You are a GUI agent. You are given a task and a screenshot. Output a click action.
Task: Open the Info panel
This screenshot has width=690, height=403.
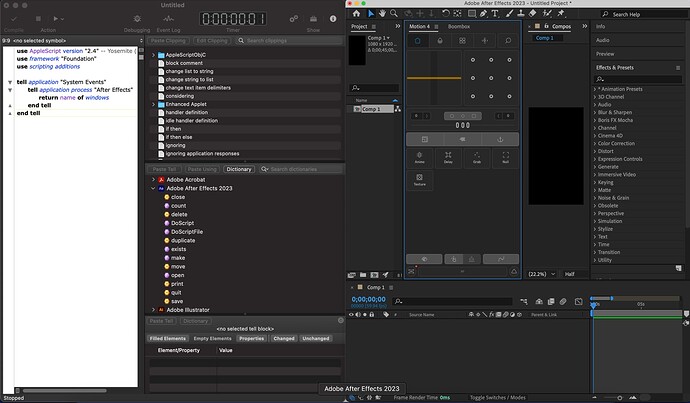click(601, 26)
